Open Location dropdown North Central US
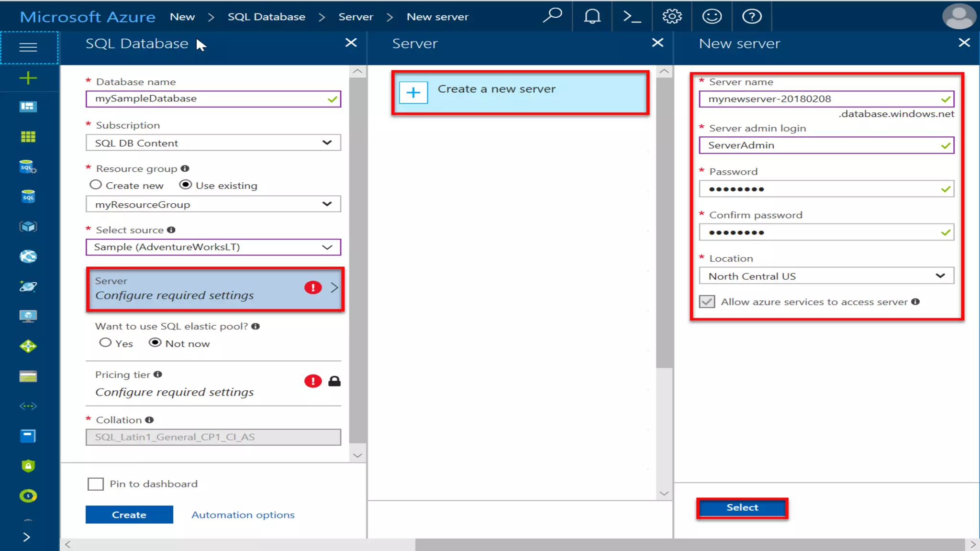 [826, 276]
